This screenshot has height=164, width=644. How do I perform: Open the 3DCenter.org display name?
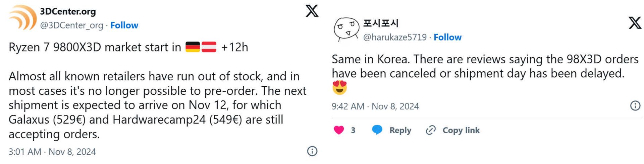coord(68,11)
